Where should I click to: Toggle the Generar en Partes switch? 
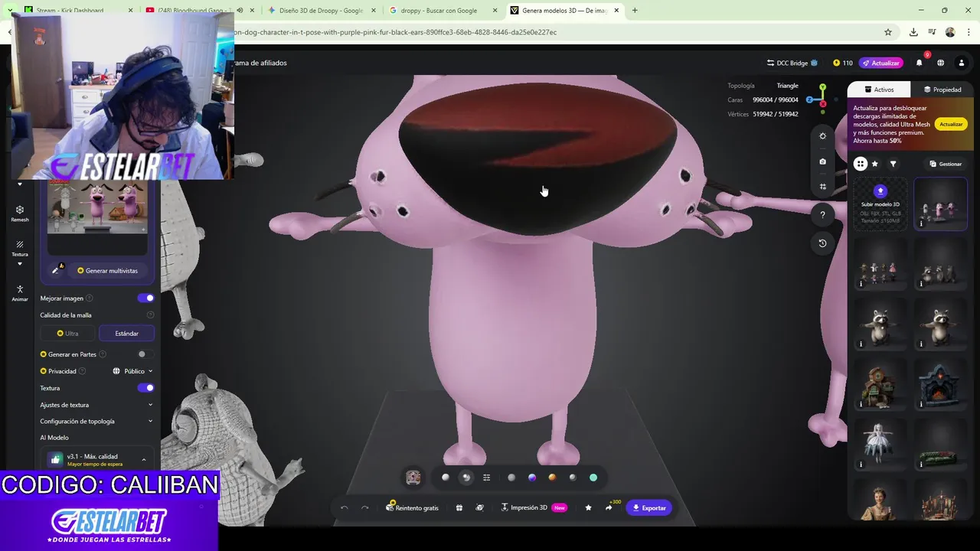tap(145, 354)
